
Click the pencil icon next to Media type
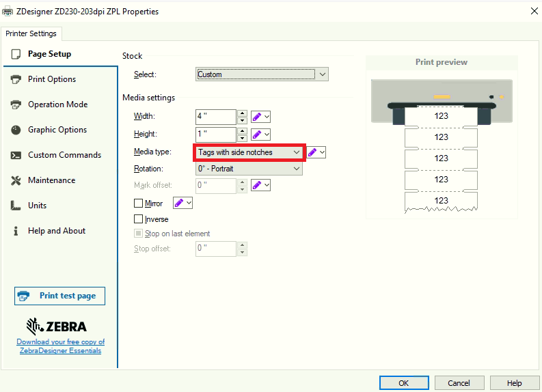(x=312, y=152)
